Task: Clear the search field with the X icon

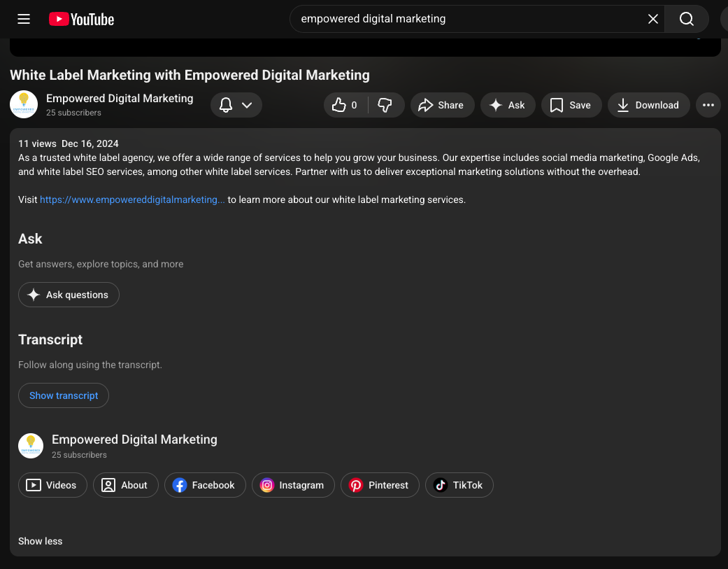Action: 652,19
